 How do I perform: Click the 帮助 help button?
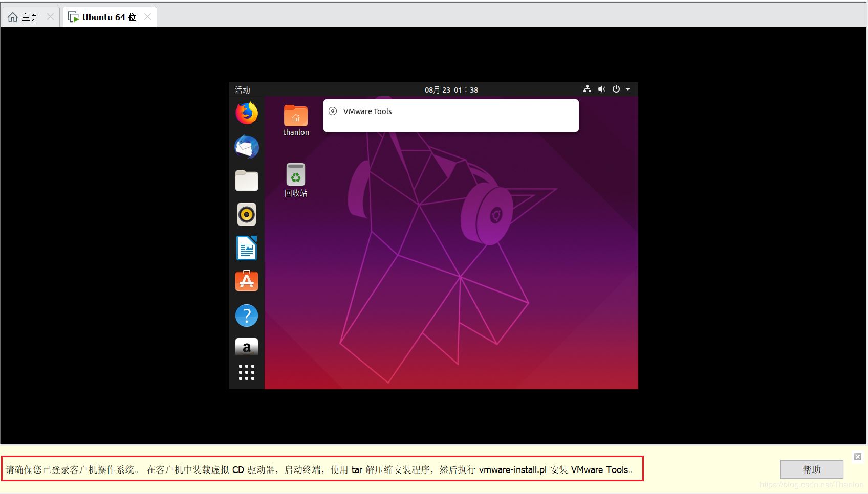(811, 469)
